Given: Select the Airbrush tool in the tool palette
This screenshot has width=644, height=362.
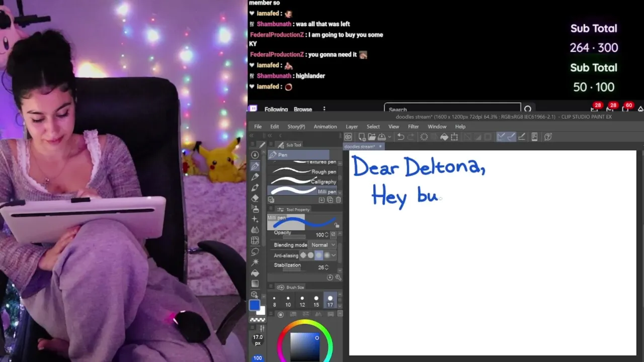Looking at the screenshot, I should click(255, 209).
